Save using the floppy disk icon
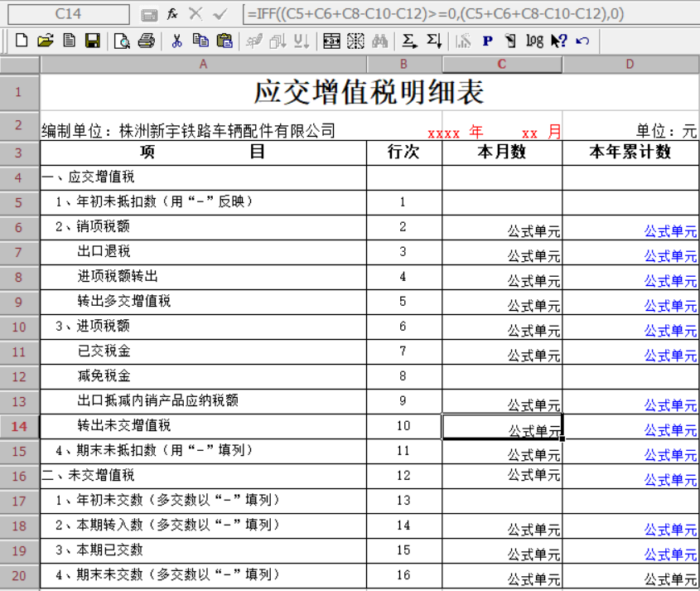This screenshot has width=700, height=591. click(93, 41)
